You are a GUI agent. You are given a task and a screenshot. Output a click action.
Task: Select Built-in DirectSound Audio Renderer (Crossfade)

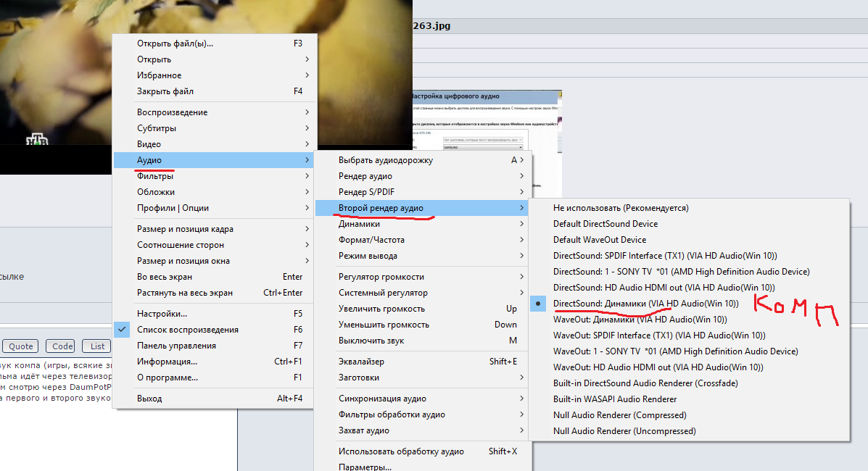pyautogui.click(x=689, y=383)
